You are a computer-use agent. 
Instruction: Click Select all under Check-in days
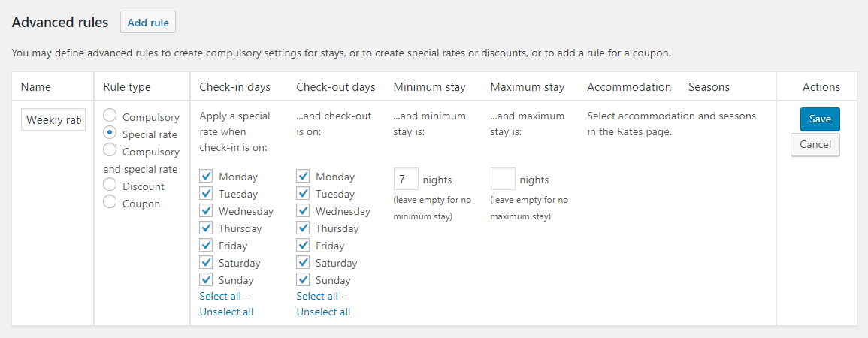(220, 297)
